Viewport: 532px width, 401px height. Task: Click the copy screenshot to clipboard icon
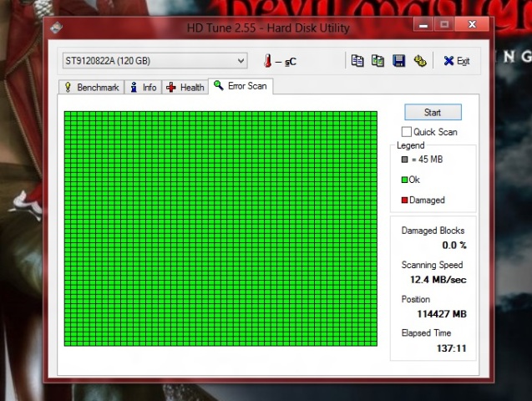pyautogui.click(x=377, y=61)
